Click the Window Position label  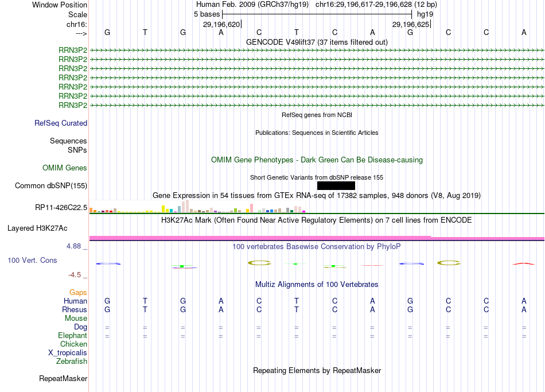60,5
